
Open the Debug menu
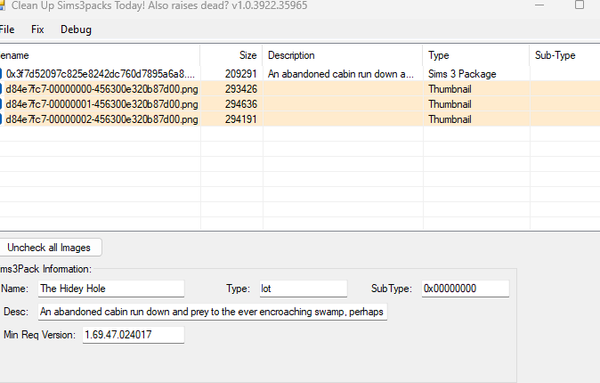(76, 29)
